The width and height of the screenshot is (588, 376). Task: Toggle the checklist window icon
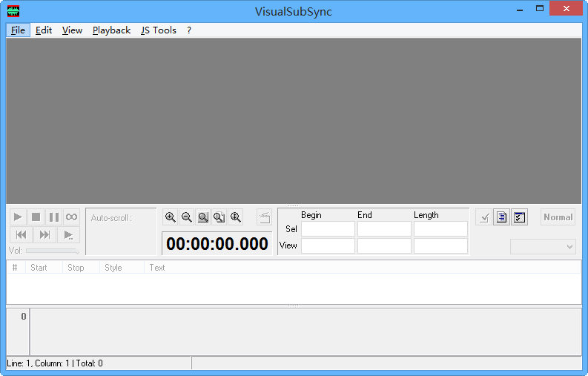tap(519, 217)
